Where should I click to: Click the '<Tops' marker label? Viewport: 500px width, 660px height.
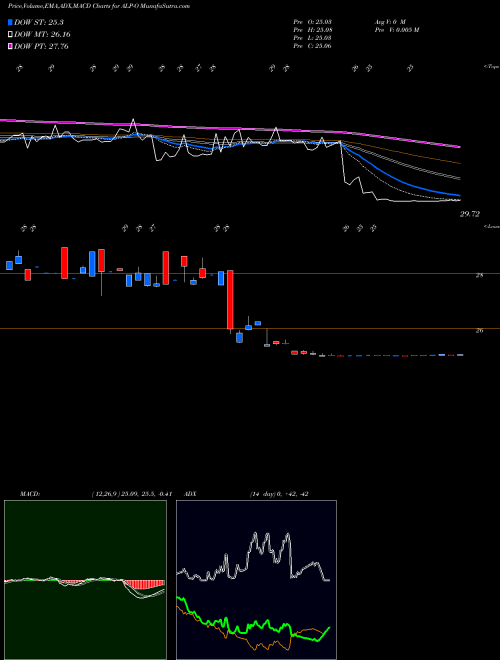click(491, 67)
